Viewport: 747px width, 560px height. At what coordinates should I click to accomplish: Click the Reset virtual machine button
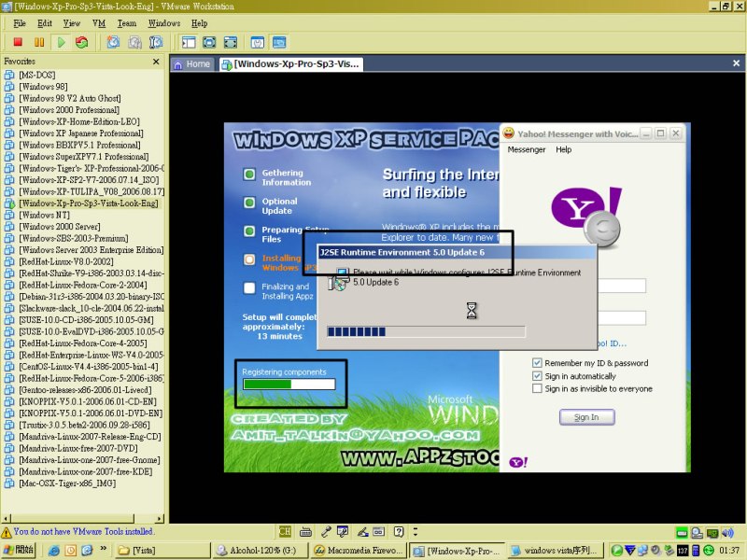tap(82, 42)
